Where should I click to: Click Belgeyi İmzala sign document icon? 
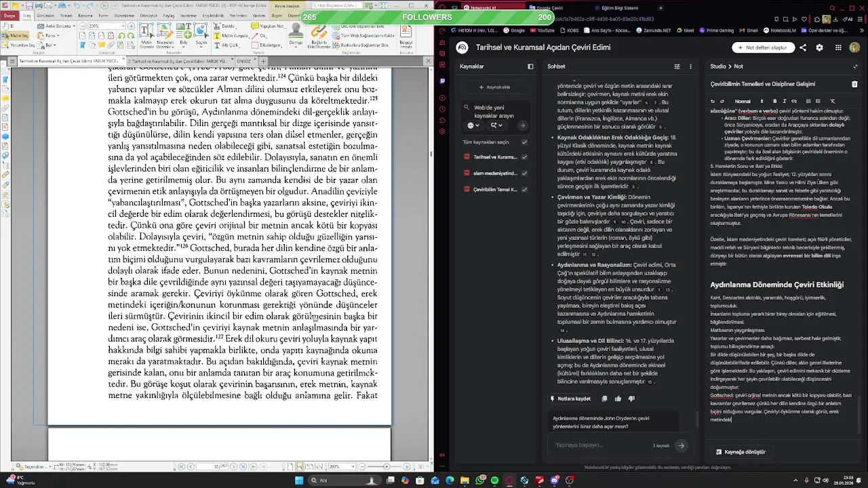coord(406,37)
